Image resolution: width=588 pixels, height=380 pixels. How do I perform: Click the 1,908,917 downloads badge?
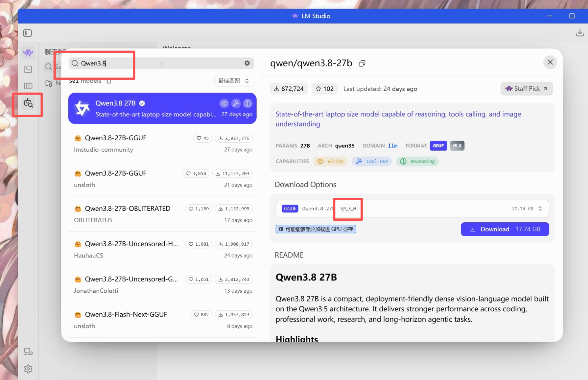pyautogui.click(x=234, y=244)
